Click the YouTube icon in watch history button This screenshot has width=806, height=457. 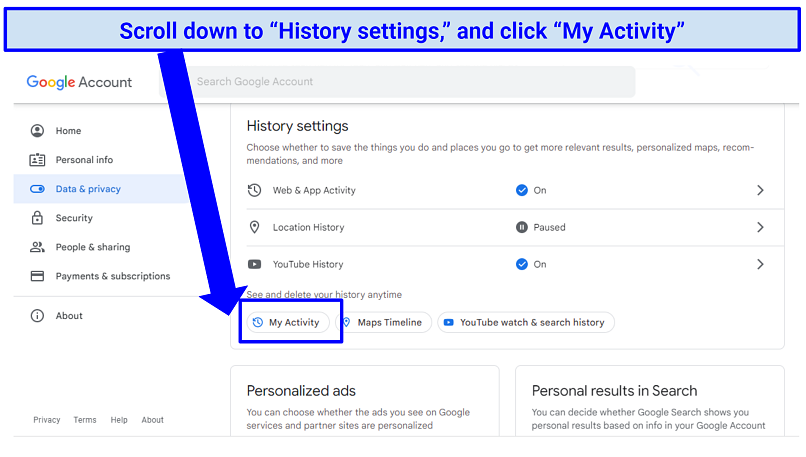[449, 322]
